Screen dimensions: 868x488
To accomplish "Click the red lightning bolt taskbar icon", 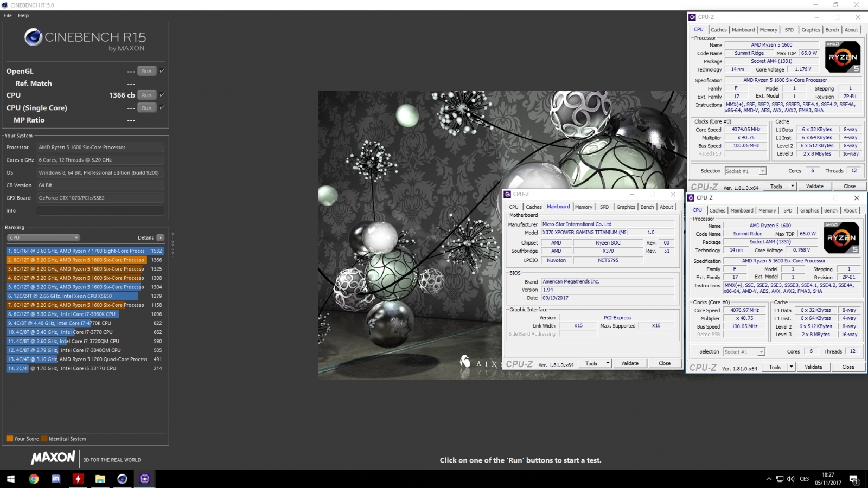I will (78, 479).
